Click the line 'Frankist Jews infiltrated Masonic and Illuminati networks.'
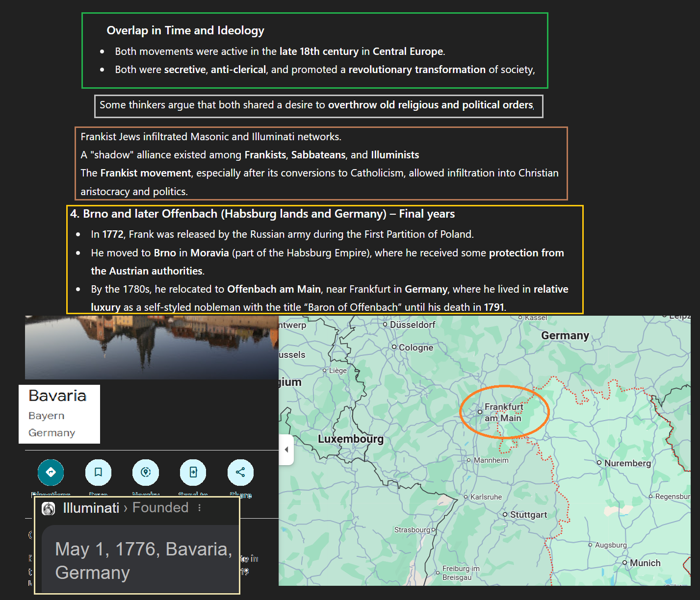Viewport: 700px width, 600px height. pos(211,137)
